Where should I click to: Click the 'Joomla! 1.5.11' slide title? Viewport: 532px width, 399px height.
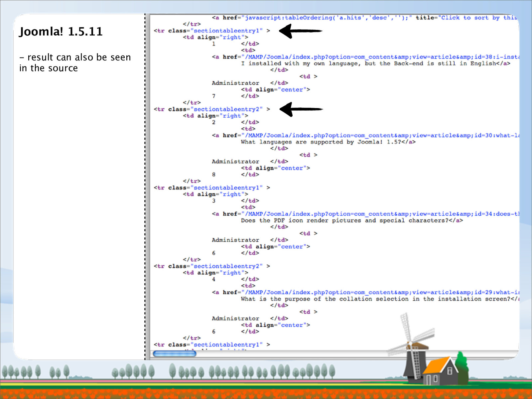click(x=61, y=32)
